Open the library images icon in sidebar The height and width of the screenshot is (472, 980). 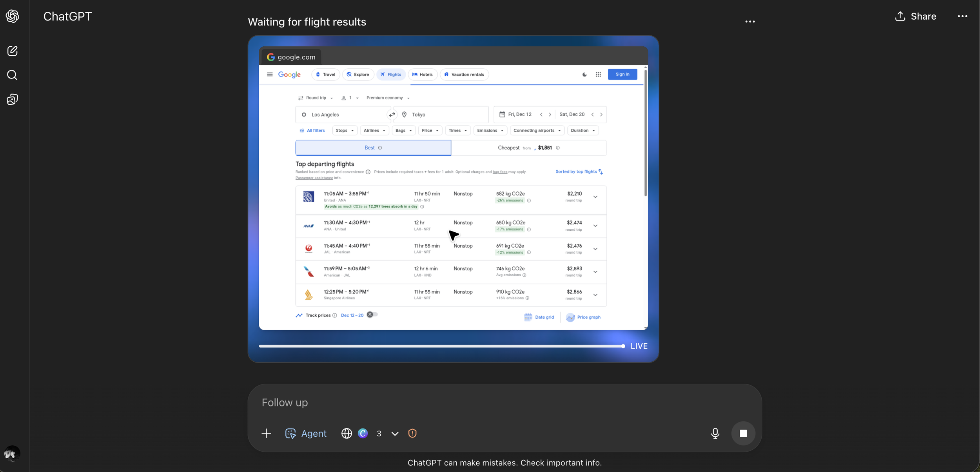(x=12, y=99)
